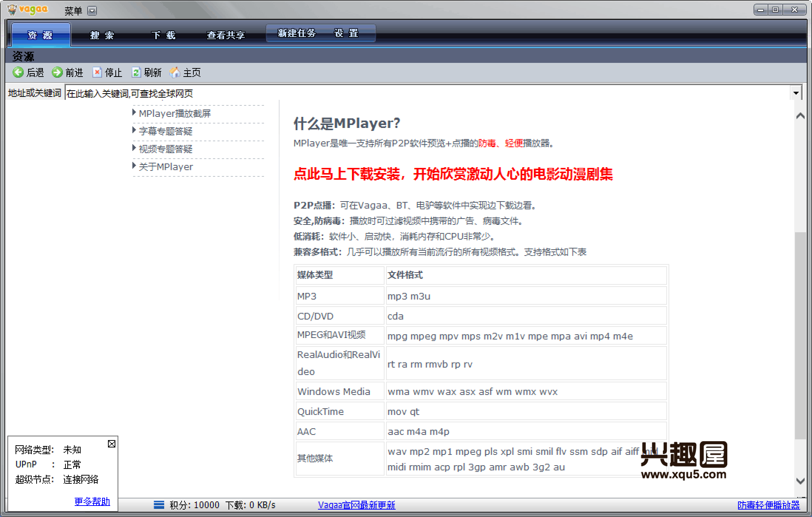Open 防毒轻便播放器 link
The height and width of the screenshot is (517, 812).
[x=768, y=505]
